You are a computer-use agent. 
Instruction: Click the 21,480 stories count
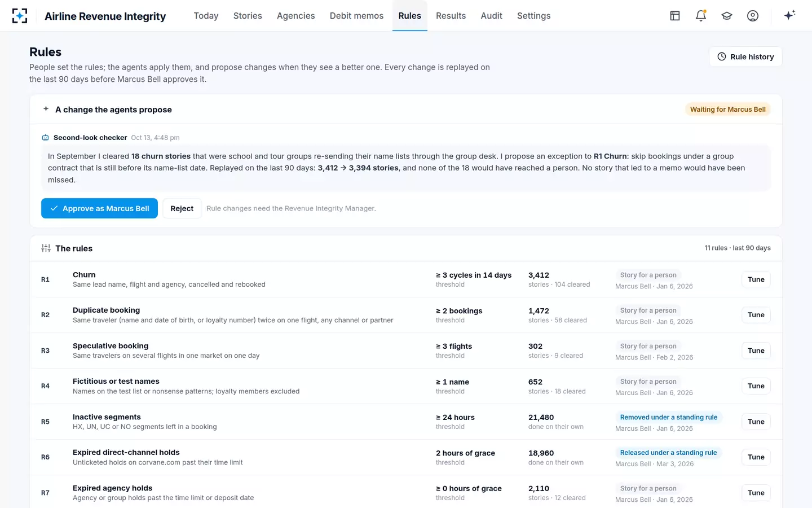tap(541, 418)
